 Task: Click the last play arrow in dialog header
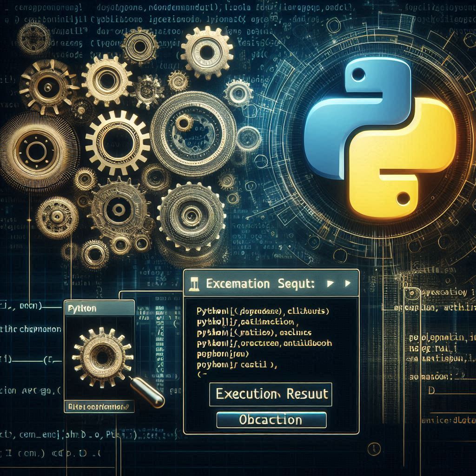click(x=348, y=284)
